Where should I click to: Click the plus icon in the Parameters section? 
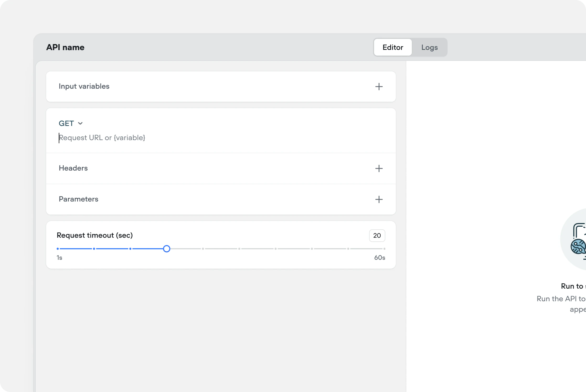[x=379, y=199]
